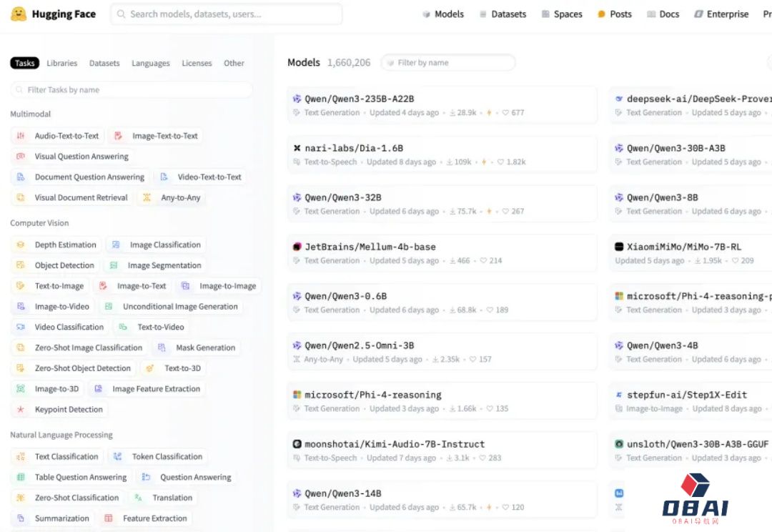Click the Object Detection icon

[x=20, y=265]
